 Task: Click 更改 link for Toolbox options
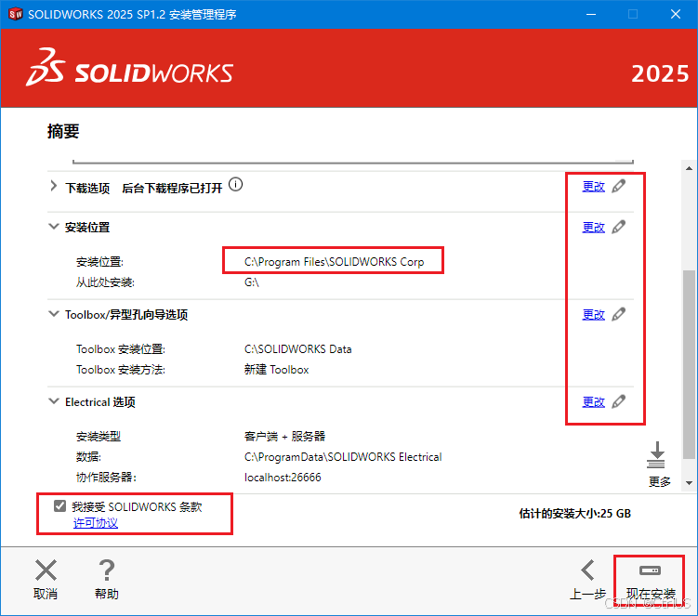tap(594, 315)
